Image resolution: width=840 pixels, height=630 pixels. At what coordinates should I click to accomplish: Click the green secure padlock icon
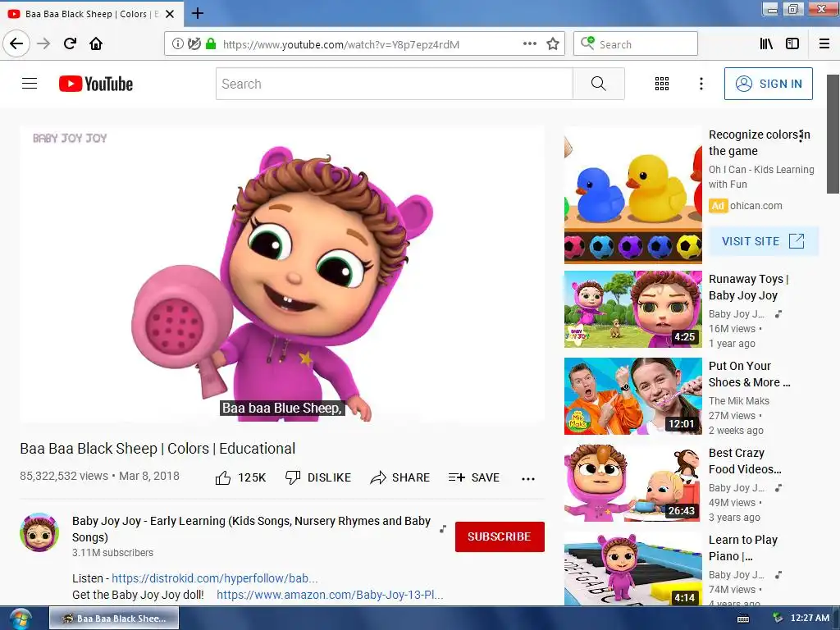pyautogui.click(x=211, y=44)
